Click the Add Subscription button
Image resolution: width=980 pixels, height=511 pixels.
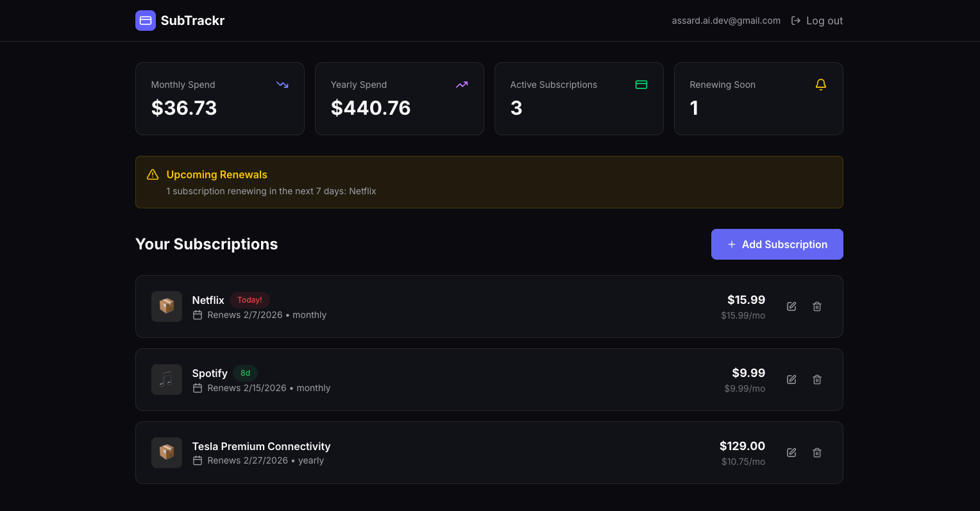pyautogui.click(x=777, y=244)
